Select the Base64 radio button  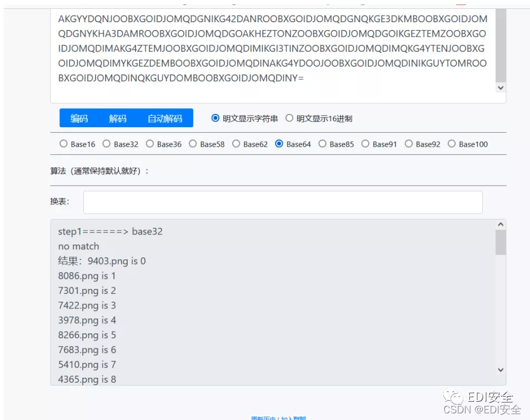coord(279,144)
